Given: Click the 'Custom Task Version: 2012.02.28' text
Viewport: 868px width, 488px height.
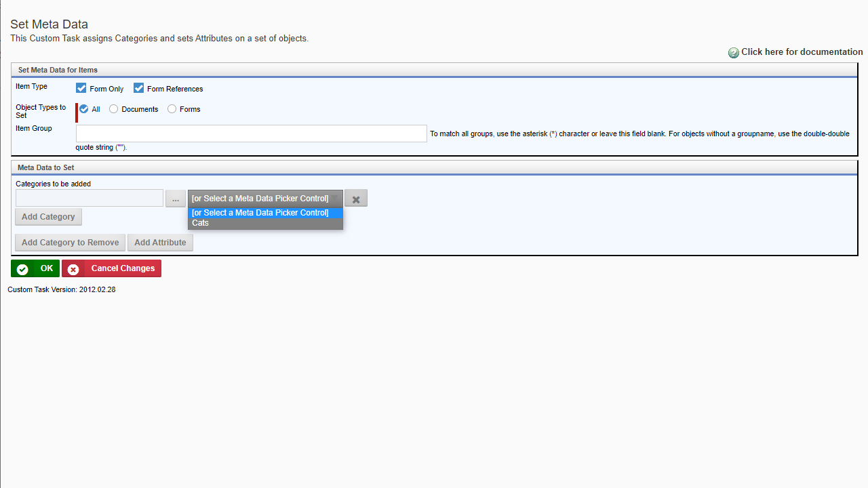Looking at the screenshot, I should (x=62, y=289).
